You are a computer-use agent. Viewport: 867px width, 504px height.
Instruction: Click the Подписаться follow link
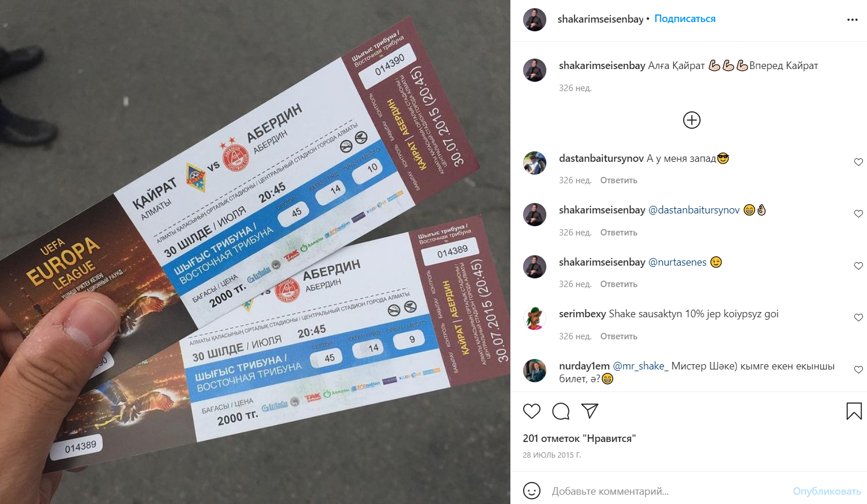[685, 19]
